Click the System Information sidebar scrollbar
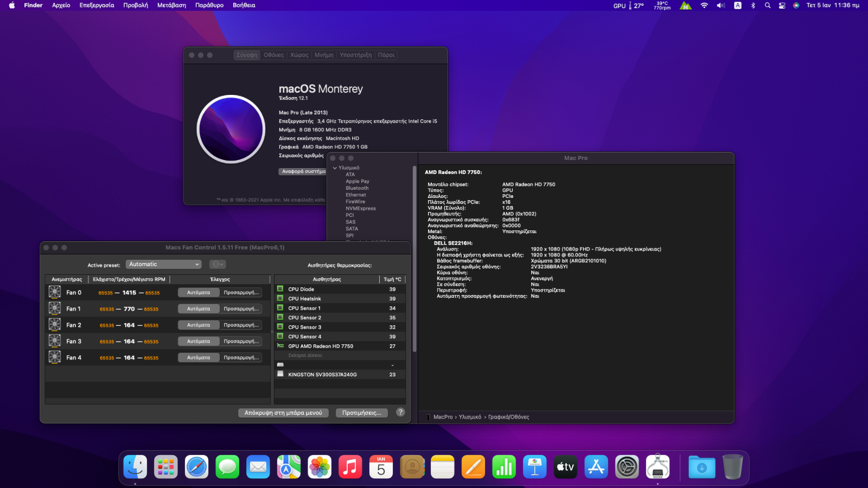Viewport: 868px width, 488px height. (x=414, y=259)
